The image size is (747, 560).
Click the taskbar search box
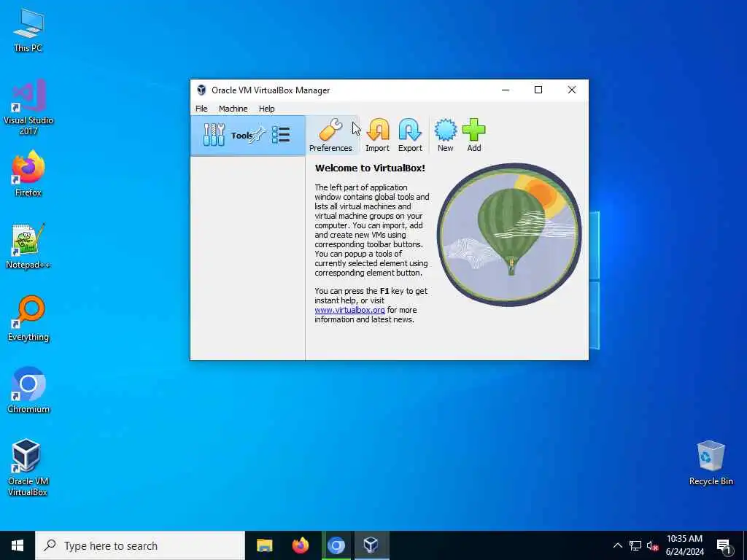(x=140, y=545)
